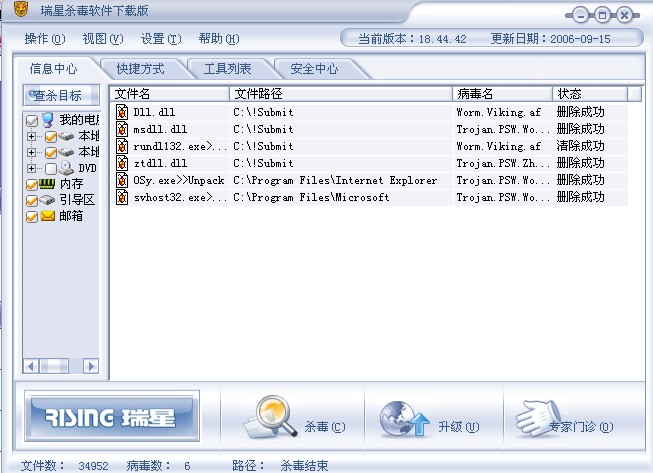Uncheck the second 本地 drive checkbox
This screenshot has height=473, width=653.
(50, 153)
